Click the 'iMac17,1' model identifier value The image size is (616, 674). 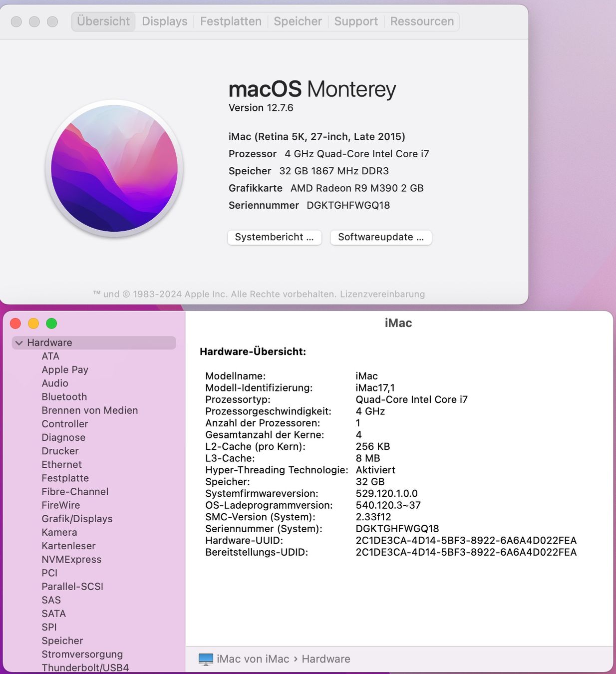(375, 388)
